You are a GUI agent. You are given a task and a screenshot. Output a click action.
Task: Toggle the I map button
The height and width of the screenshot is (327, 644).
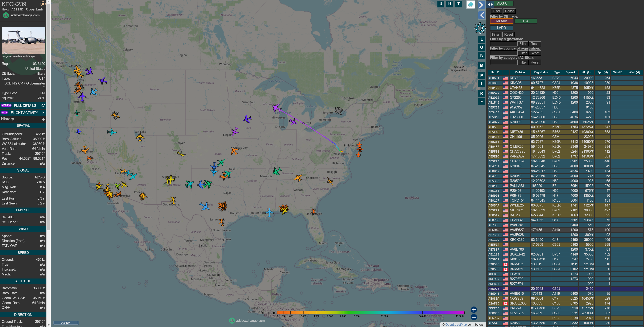(x=482, y=83)
